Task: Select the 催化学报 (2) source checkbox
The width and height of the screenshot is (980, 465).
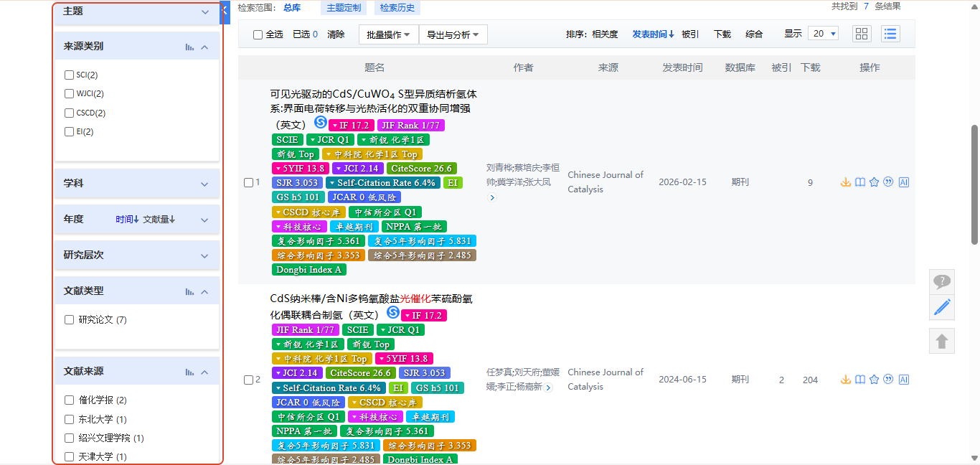Action: coord(69,400)
